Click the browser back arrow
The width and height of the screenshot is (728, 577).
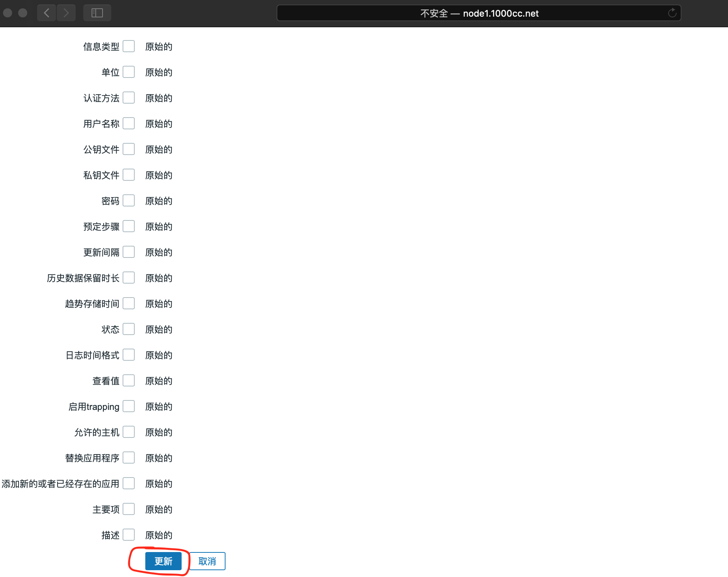pyautogui.click(x=47, y=13)
